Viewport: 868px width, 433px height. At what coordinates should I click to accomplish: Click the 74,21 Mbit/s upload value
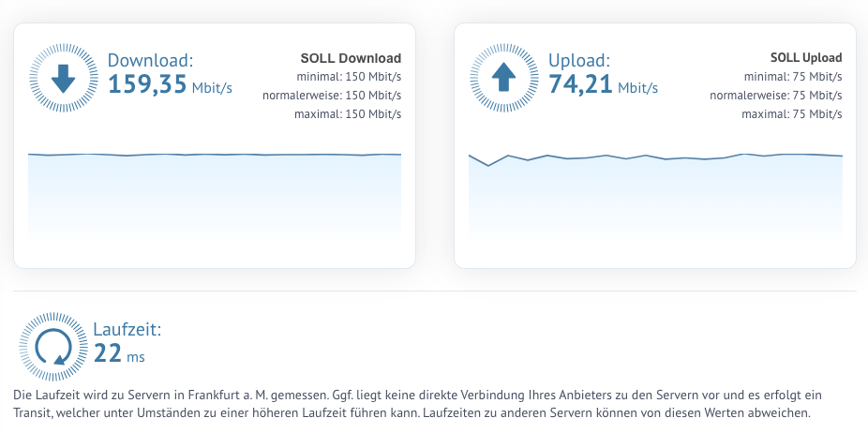[x=603, y=85]
